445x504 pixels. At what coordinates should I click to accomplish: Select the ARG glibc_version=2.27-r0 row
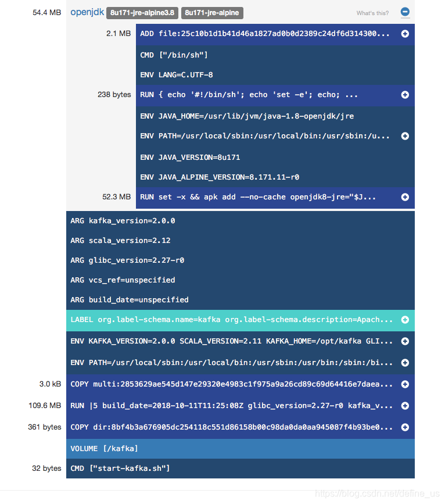[x=241, y=260]
